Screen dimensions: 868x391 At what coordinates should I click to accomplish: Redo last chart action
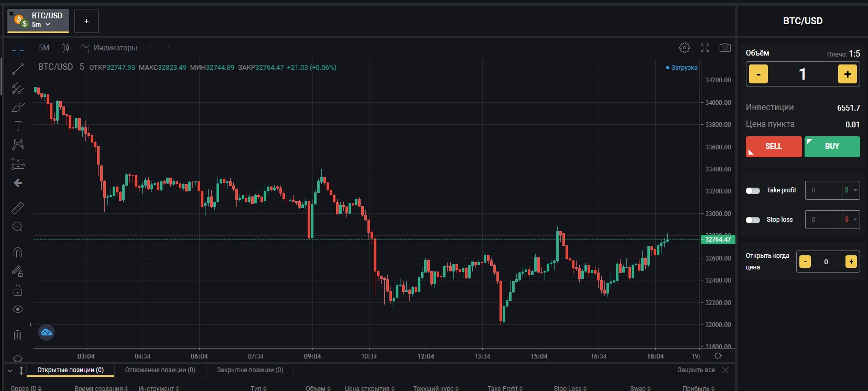[166, 48]
